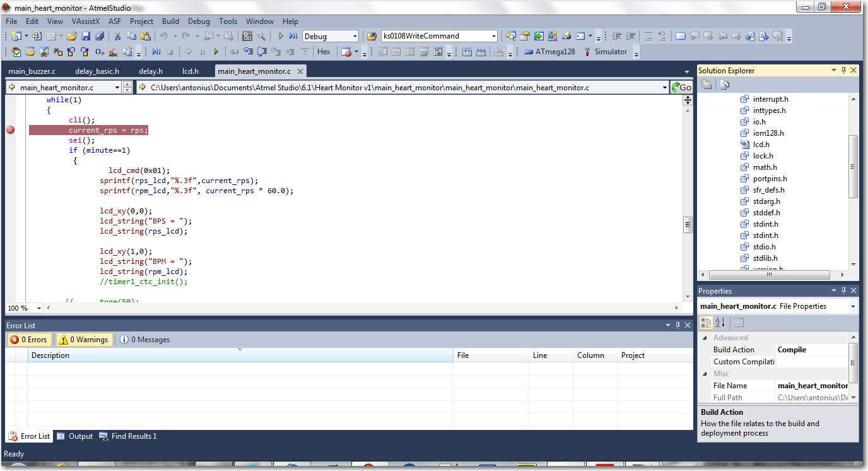Click the Continue green play icon in debug toolbar
This screenshot has width=868, height=471.
tap(216, 52)
